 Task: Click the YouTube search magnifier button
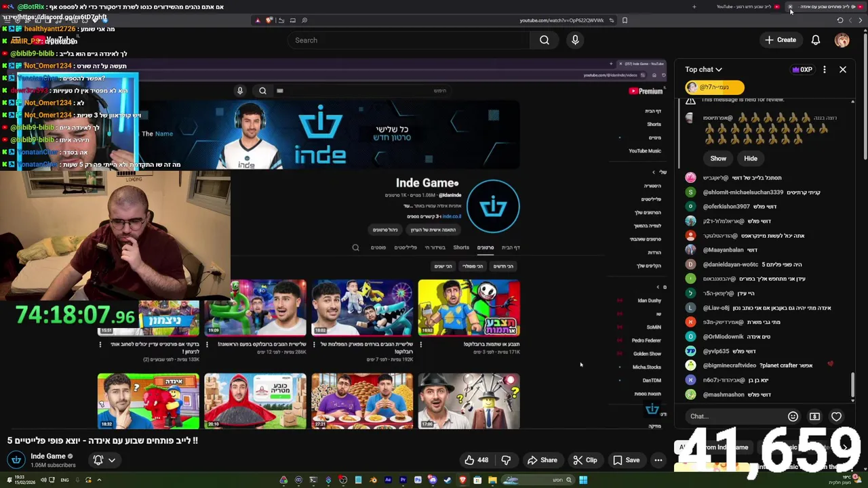point(545,41)
